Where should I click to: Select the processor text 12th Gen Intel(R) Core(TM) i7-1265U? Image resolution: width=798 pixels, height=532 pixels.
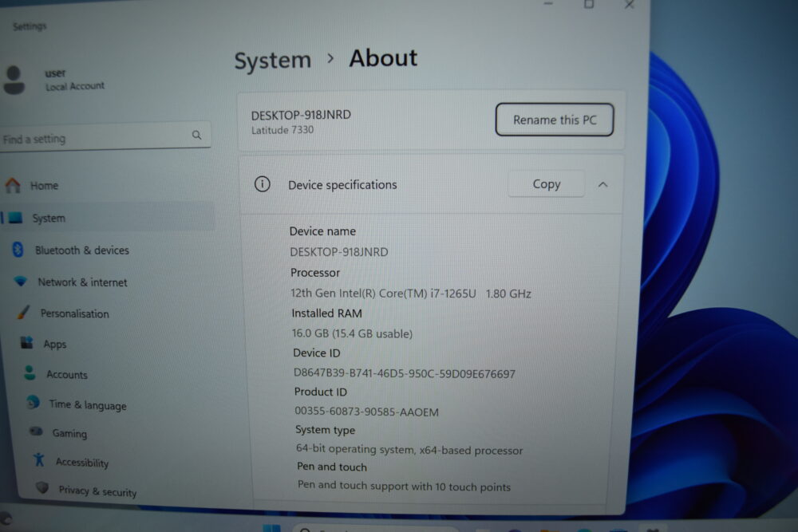(x=383, y=294)
